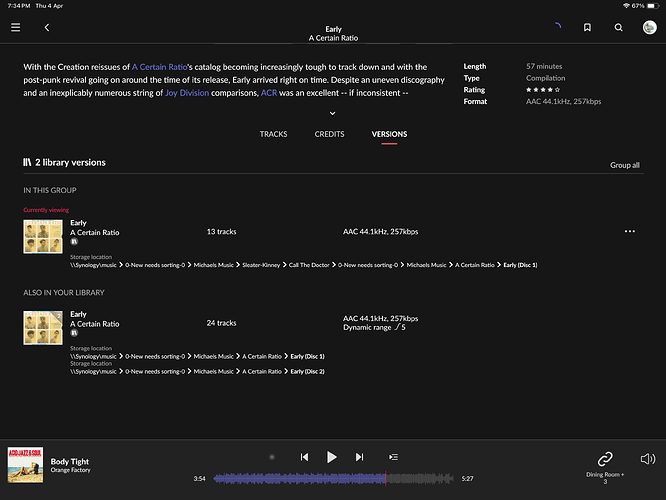Click the Compilation type value

tap(546, 78)
